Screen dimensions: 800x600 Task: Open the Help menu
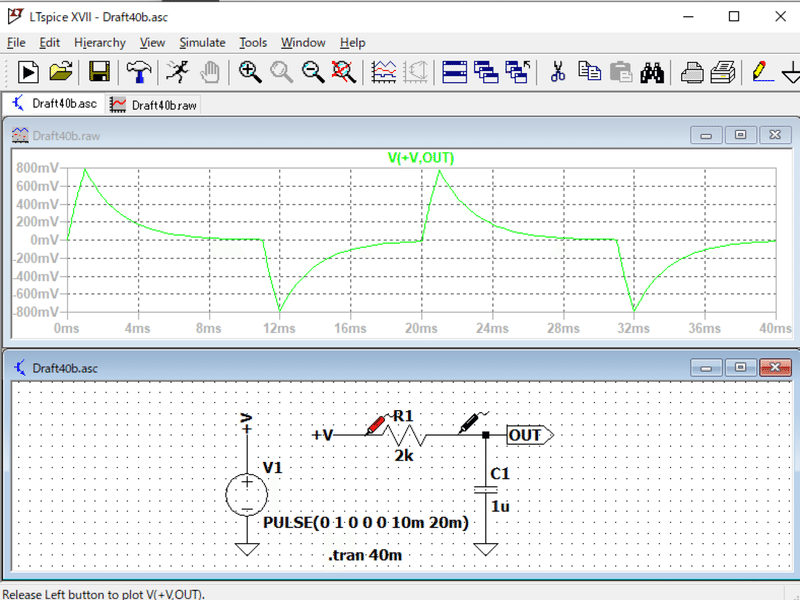353,43
